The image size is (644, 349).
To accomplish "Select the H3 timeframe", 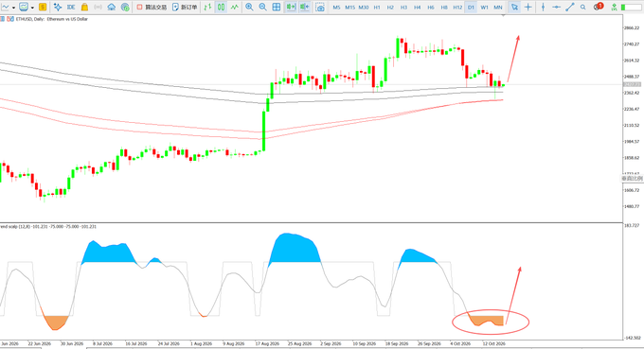I will coord(403,8).
